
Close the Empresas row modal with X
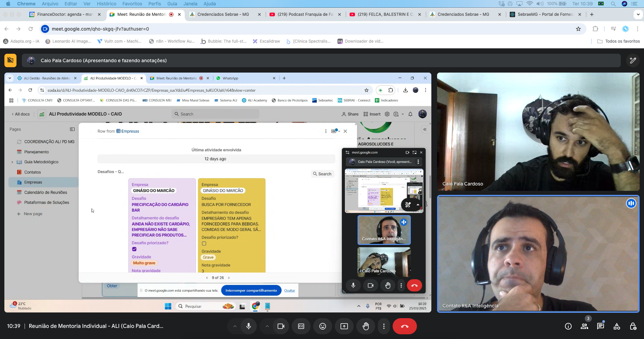345,131
